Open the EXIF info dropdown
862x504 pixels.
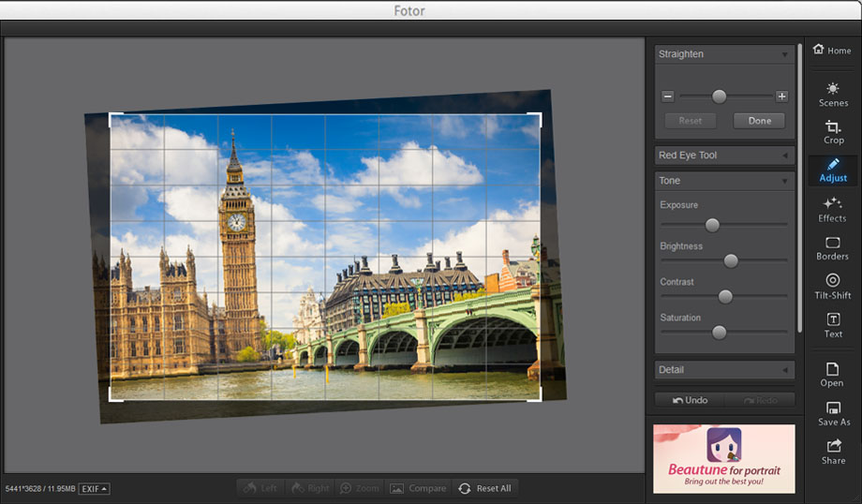point(94,488)
